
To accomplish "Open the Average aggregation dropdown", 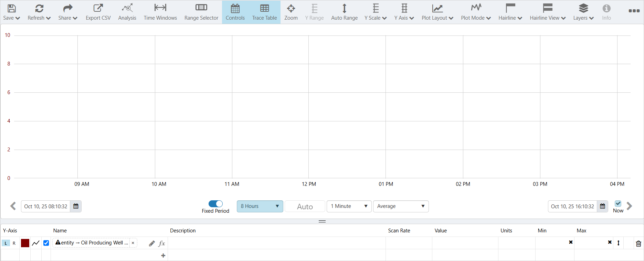I will [x=401, y=206].
